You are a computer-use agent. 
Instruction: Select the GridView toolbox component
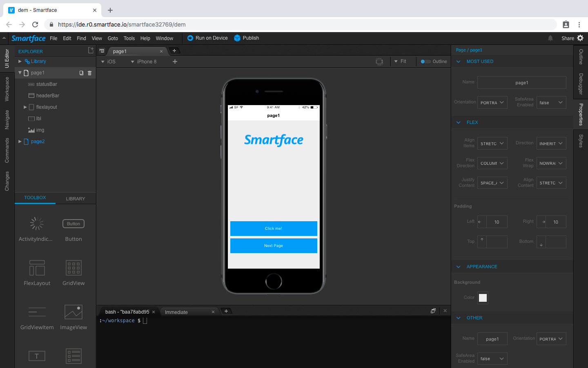pos(73,273)
